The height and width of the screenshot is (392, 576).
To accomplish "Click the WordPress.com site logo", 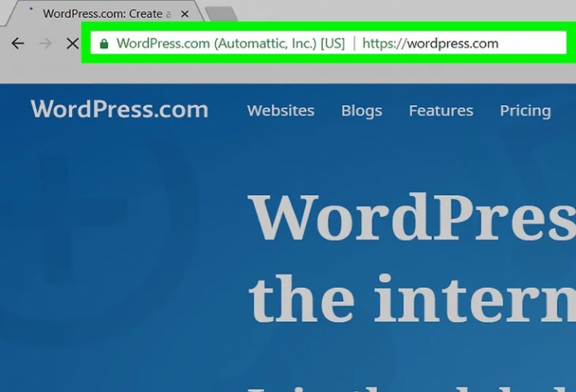I will (x=119, y=109).
